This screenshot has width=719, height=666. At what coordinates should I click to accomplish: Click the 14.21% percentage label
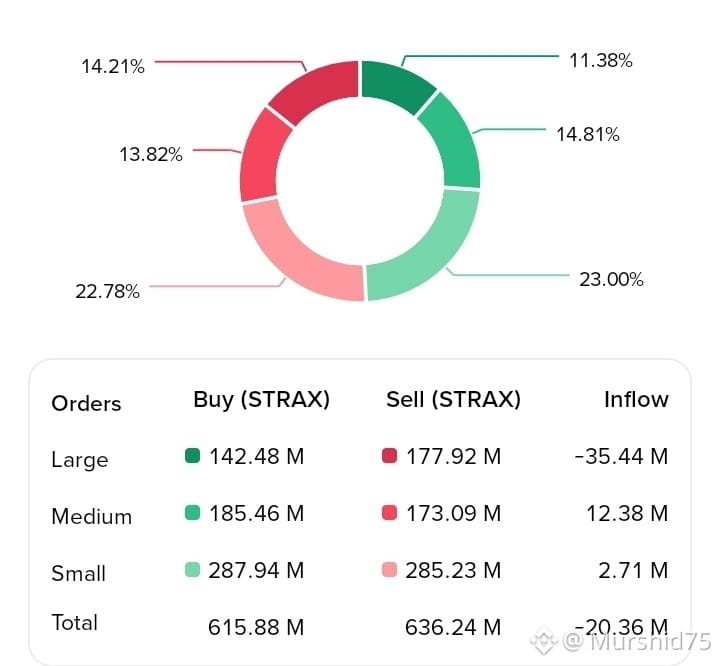(x=113, y=67)
